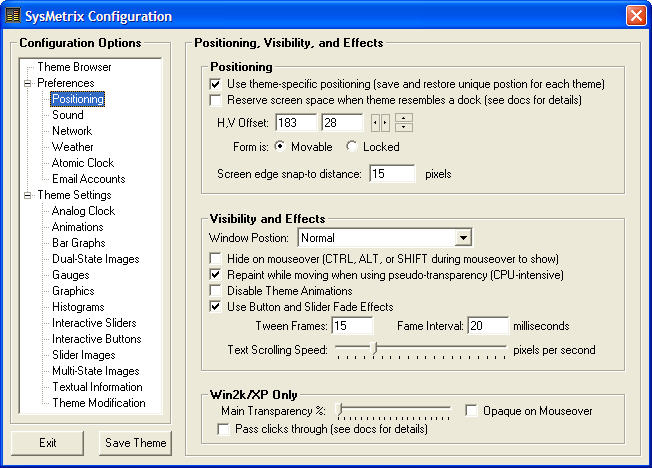Click the SysMetrix title bar icon
Viewport: 652px width, 468px height.
(13, 16)
